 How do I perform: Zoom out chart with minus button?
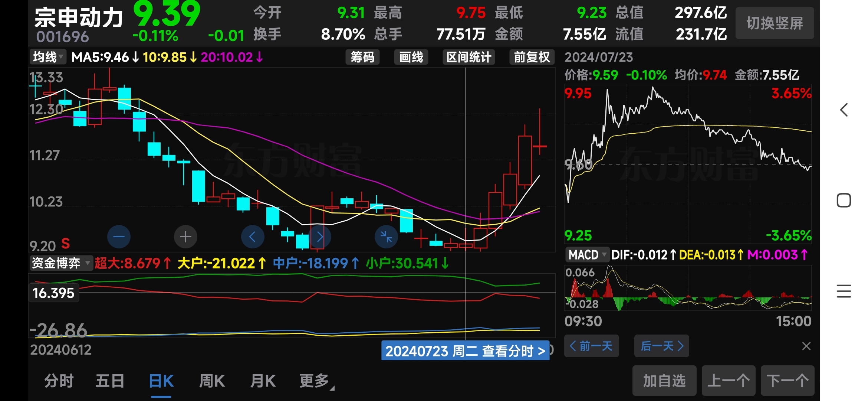pyautogui.click(x=119, y=237)
